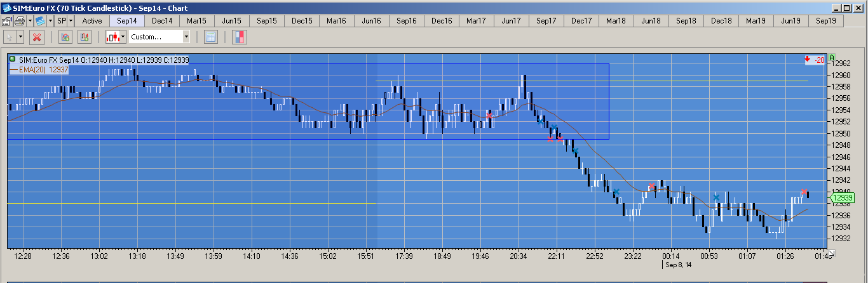Viewport: 868px width, 283px height.
Task: Click the SIM:Euro FX Sep14 OHLC legend
Action: [104, 60]
